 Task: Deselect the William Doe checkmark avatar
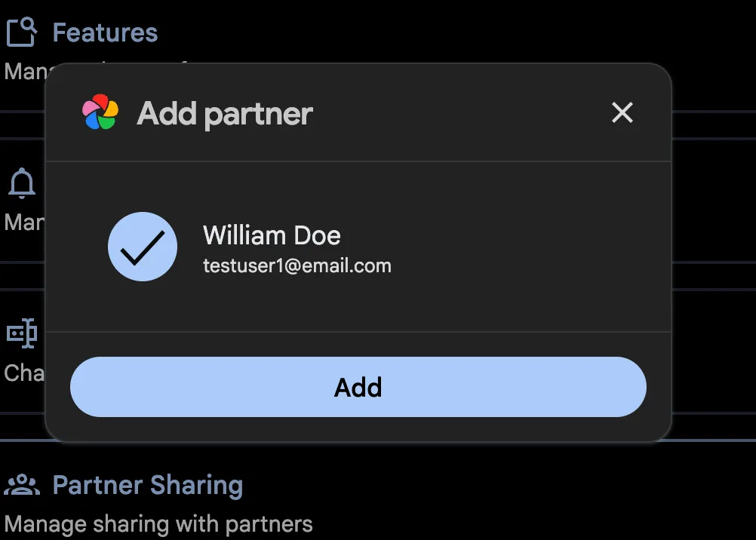pos(143,247)
